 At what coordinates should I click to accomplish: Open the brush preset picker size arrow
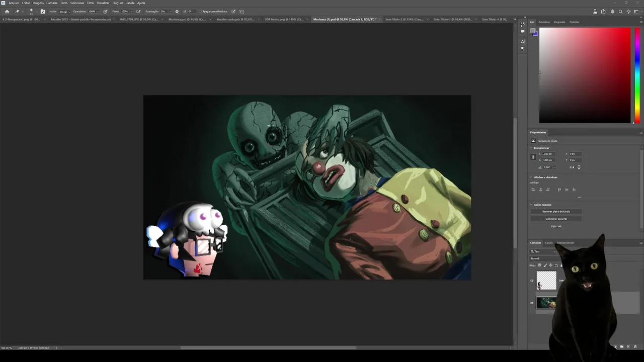(x=36, y=11)
